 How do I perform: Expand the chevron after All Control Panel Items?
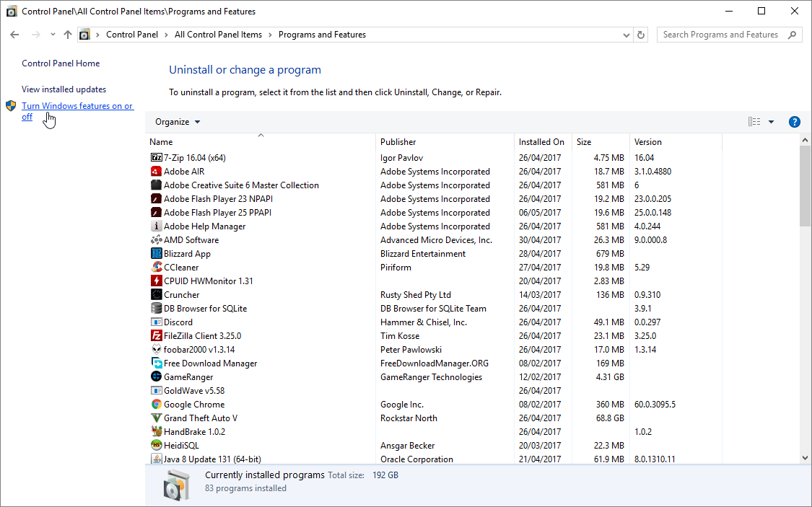click(x=270, y=35)
